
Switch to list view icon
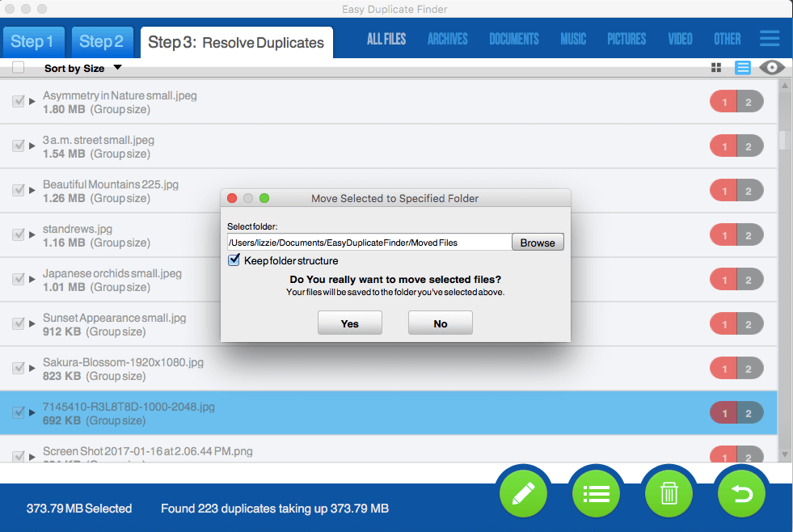[743, 68]
